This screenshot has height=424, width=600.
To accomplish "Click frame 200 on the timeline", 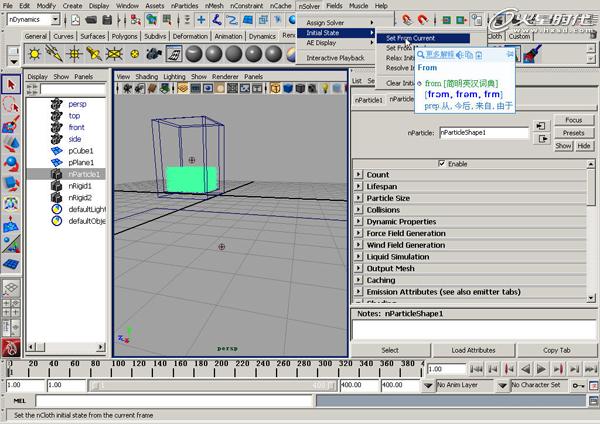I will (221, 368).
